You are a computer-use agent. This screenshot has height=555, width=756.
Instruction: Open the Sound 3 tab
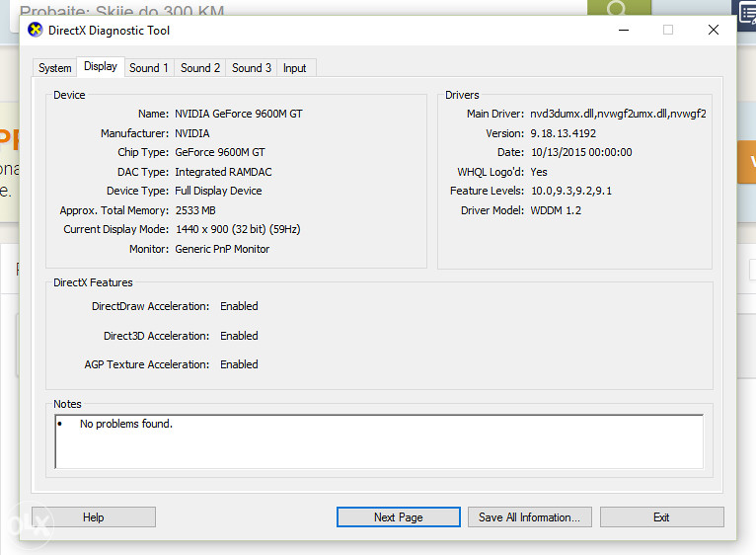click(x=252, y=68)
